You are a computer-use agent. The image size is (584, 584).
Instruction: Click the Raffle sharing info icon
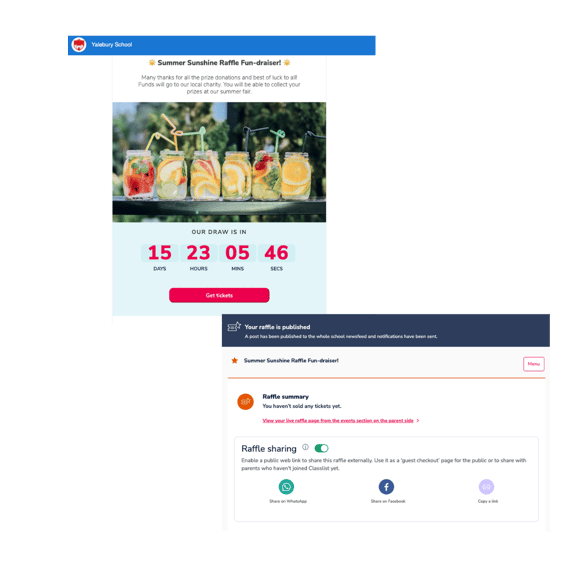point(305,447)
